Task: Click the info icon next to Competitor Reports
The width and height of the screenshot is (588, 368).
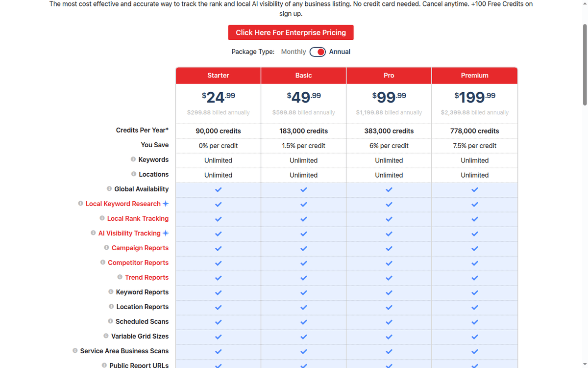Action: click(x=103, y=263)
